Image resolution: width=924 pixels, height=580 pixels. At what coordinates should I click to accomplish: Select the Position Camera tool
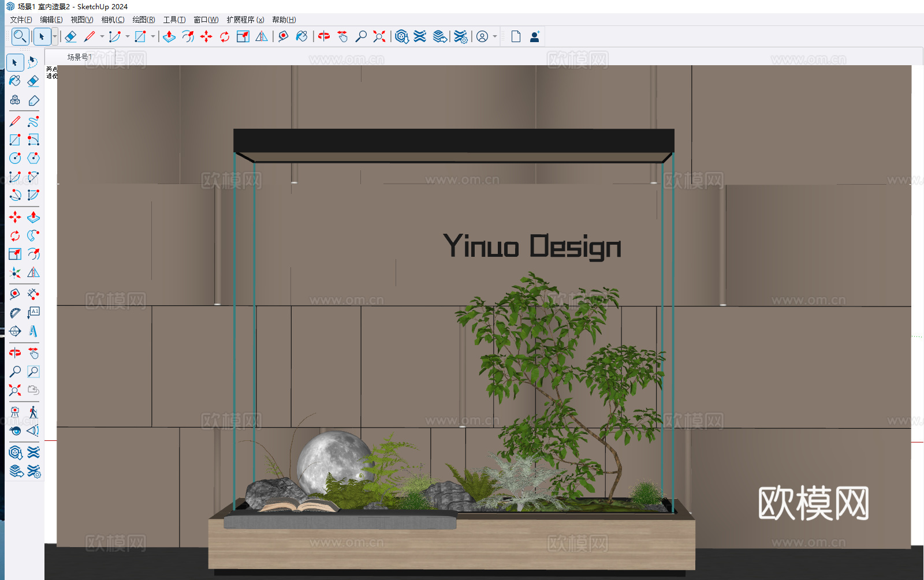15,412
